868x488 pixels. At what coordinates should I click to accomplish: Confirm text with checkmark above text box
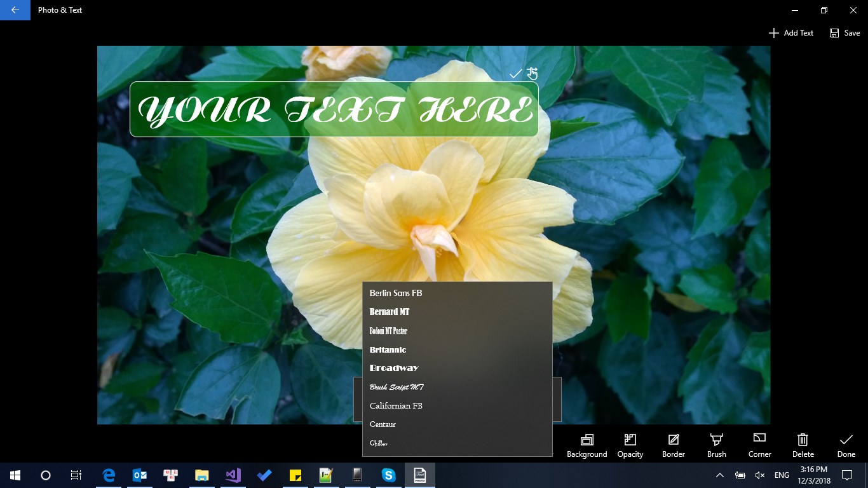(515, 74)
